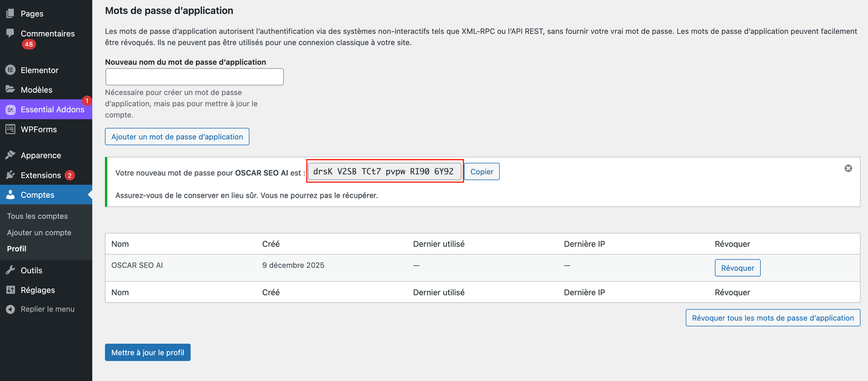Click Révoquer tous les mots de passe d'application

773,318
